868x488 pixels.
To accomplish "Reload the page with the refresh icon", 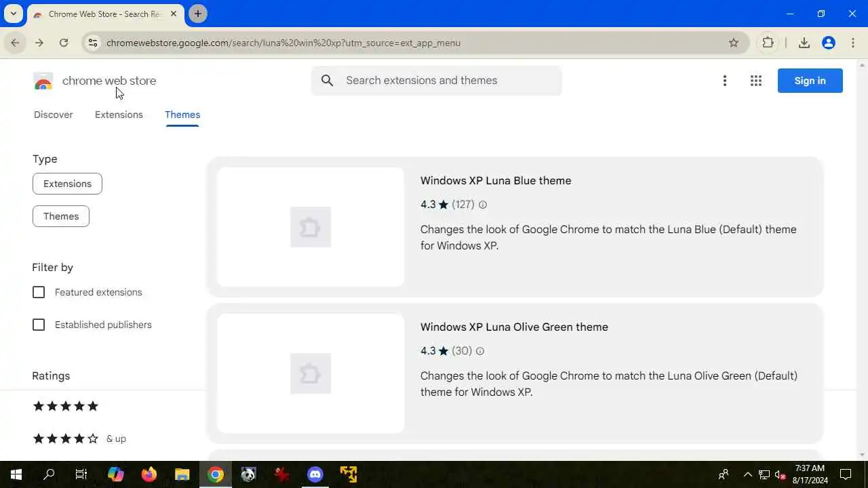I will (x=64, y=43).
